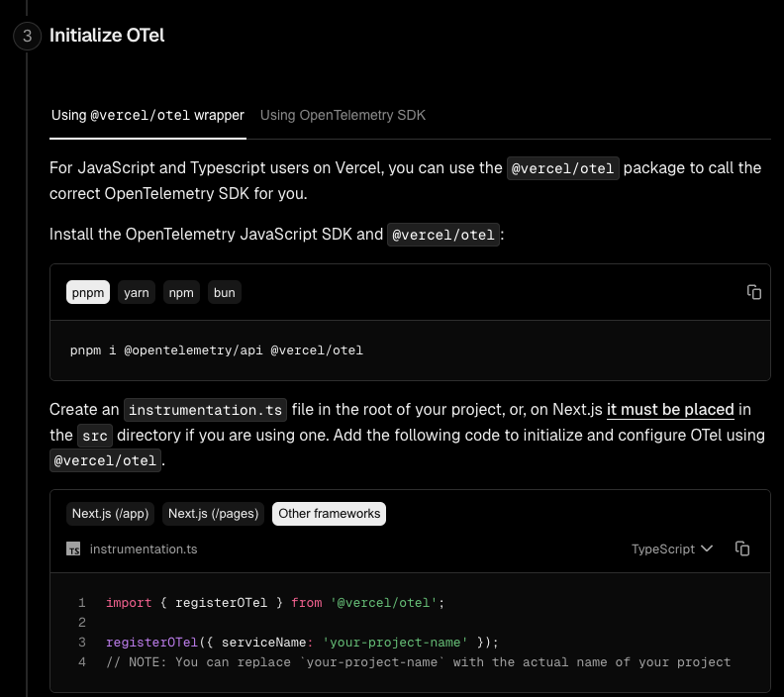This screenshot has height=697, width=784.
Task: Open the "it must be placed" link
Action: [x=670, y=409]
